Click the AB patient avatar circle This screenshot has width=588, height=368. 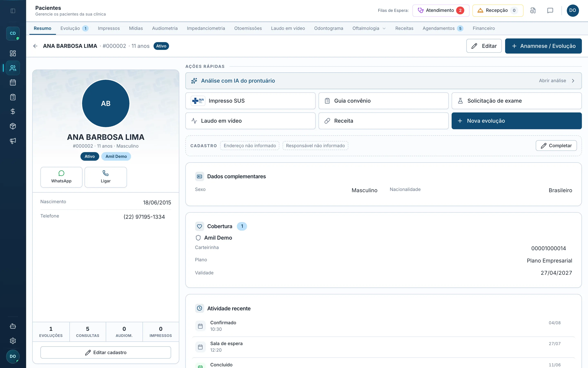click(106, 103)
